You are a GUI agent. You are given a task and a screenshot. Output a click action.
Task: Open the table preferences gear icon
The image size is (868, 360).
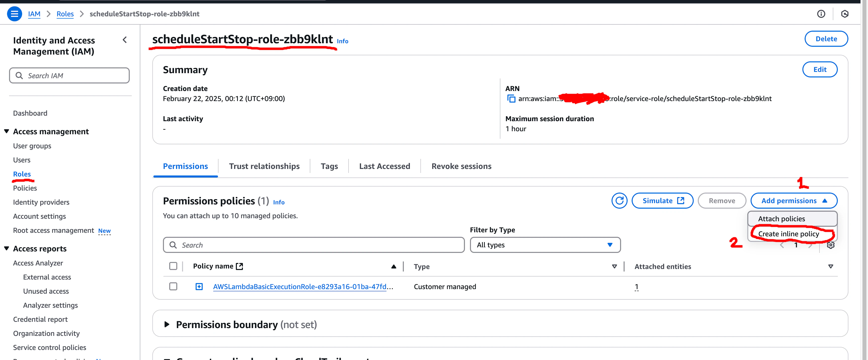coord(831,245)
